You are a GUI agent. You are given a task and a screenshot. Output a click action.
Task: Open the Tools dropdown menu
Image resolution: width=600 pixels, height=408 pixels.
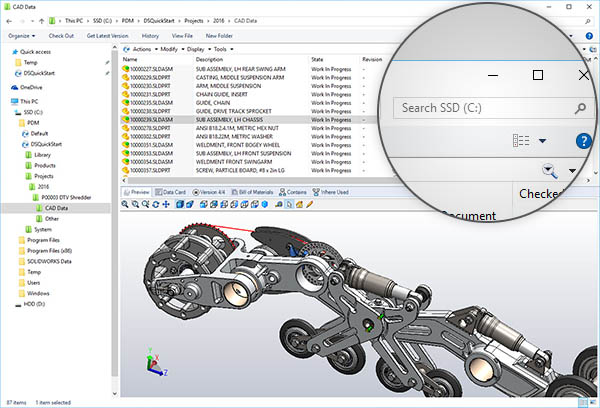coord(223,49)
